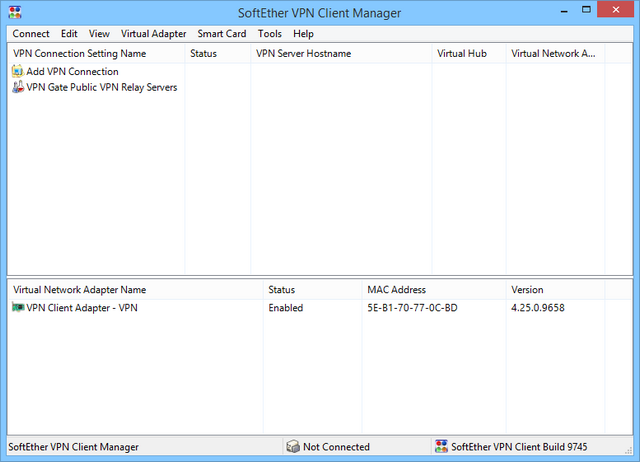Click the Version column header
The image size is (640, 462).
pos(527,290)
